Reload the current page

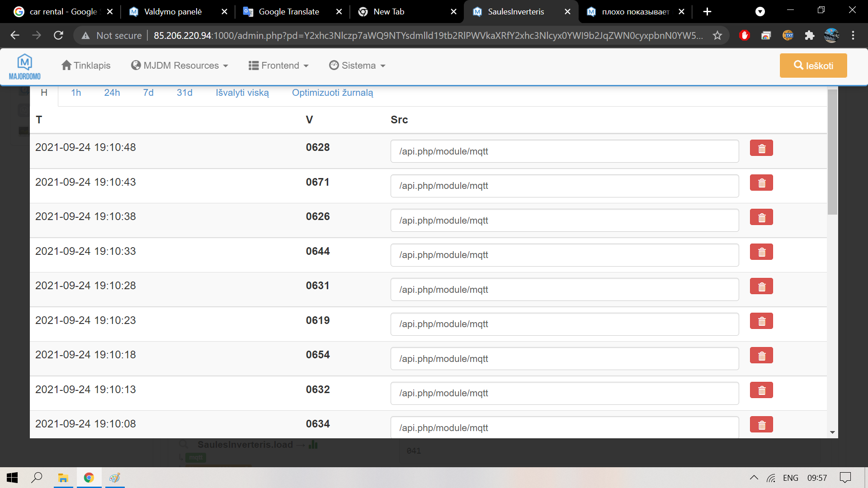point(58,35)
